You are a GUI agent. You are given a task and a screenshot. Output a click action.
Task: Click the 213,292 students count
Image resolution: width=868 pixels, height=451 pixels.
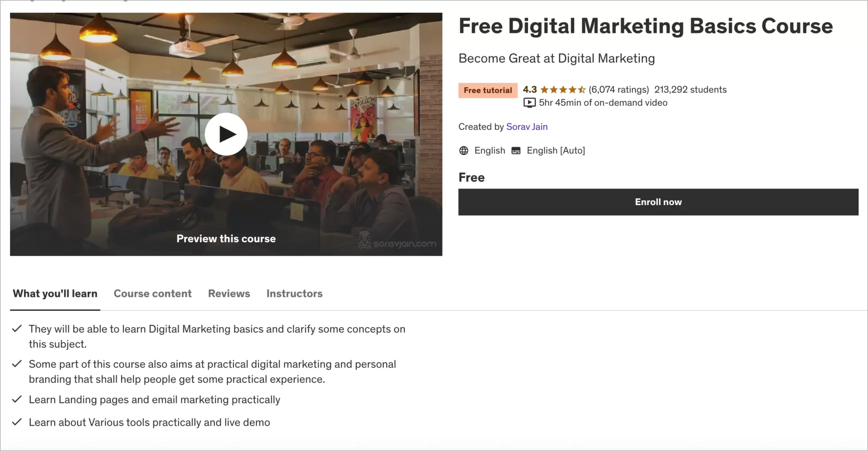coord(690,89)
